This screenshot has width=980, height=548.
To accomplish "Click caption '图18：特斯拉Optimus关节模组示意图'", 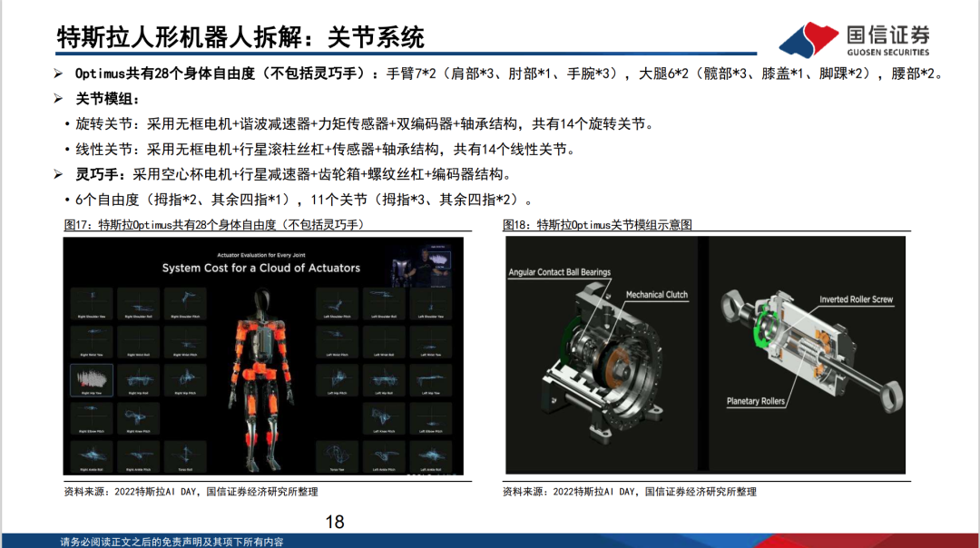I will click(x=597, y=224).
